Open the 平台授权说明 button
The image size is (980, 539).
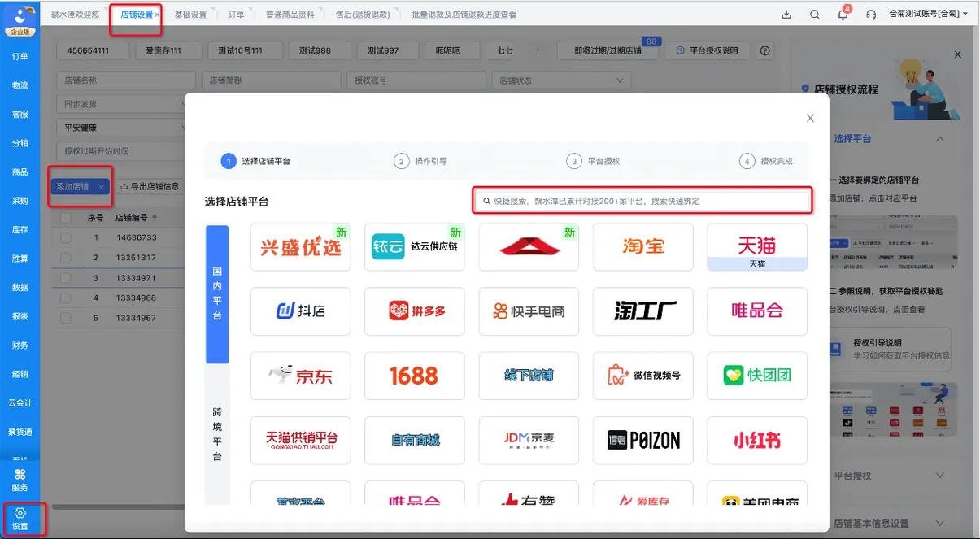[x=708, y=50]
